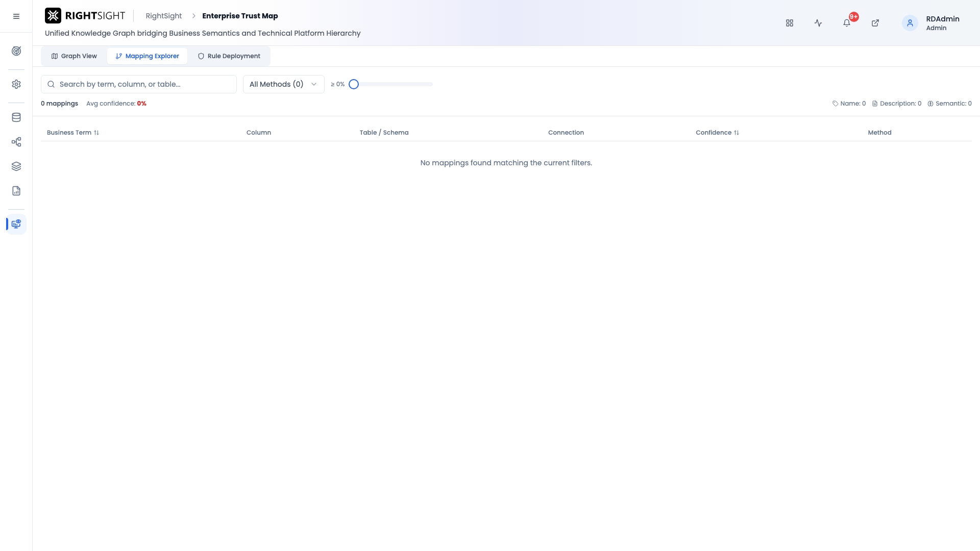Sort by Confidence column
Image resolution: width=980 pixels, height=551 pixels.
tap(717, 133)
